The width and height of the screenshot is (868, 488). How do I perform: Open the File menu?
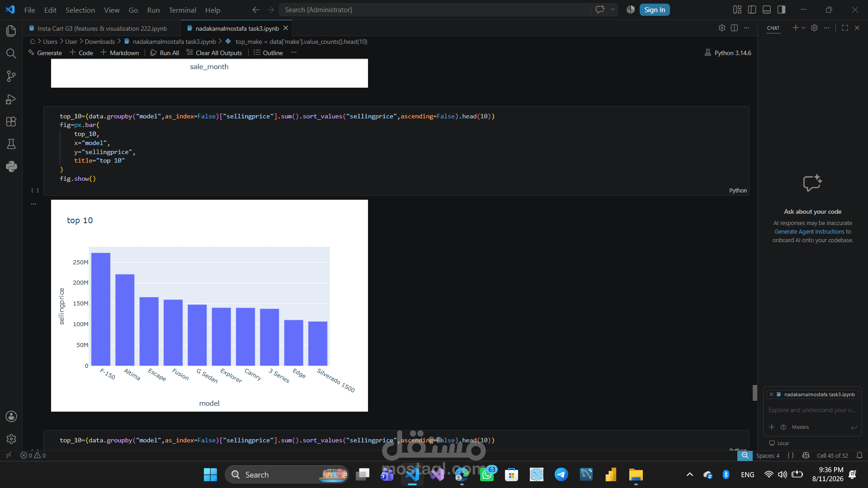29,10
